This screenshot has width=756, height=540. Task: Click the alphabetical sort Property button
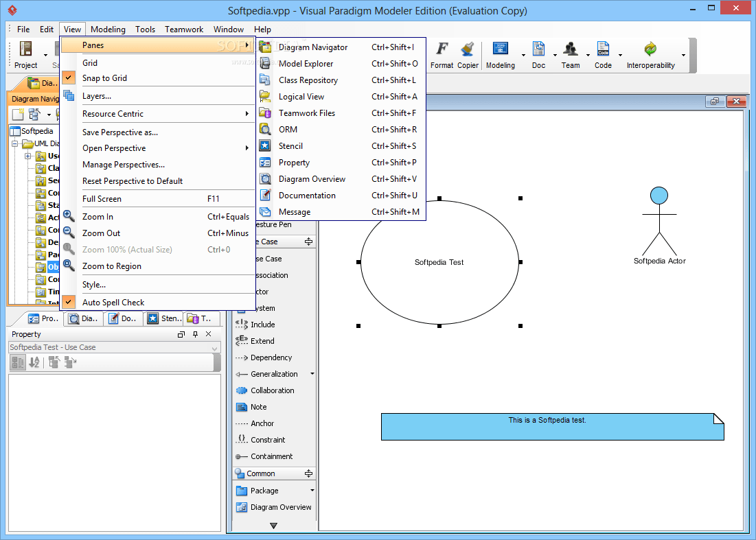[x=34, y=362]
